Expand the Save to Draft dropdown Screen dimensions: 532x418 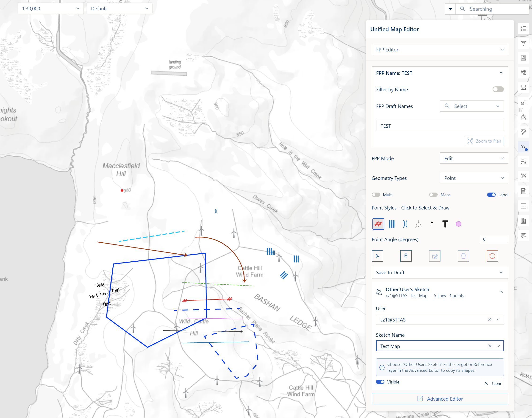tap(440, 273)
